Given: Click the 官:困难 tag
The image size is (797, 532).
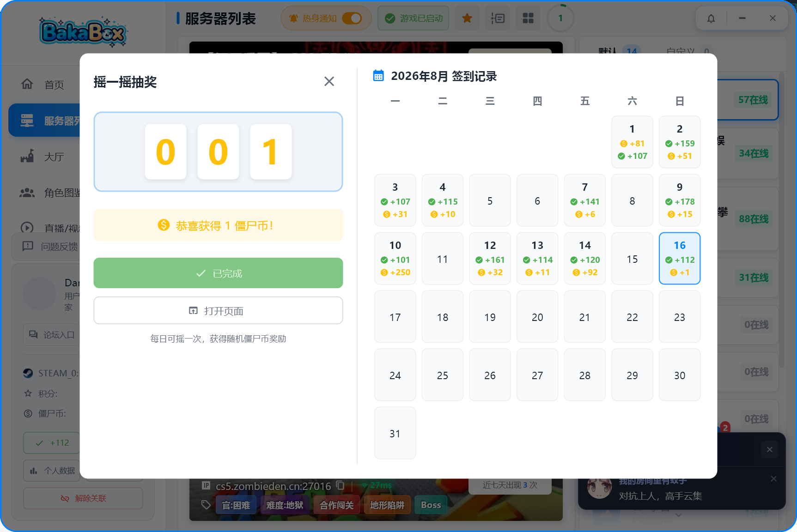Looking at the screenshot, I should tap(236, 505).
